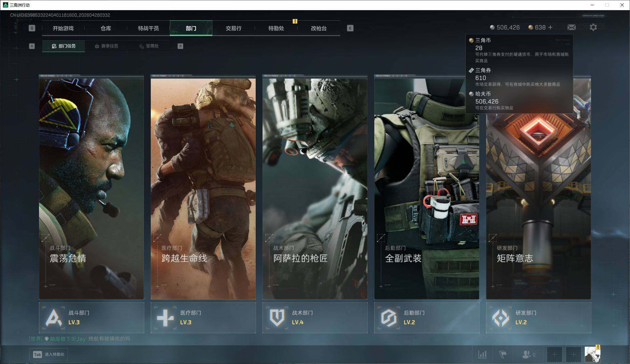Open the 交易行 tab
The width and height of the screenshot is (630, 364).
click(x=233, y=28)
